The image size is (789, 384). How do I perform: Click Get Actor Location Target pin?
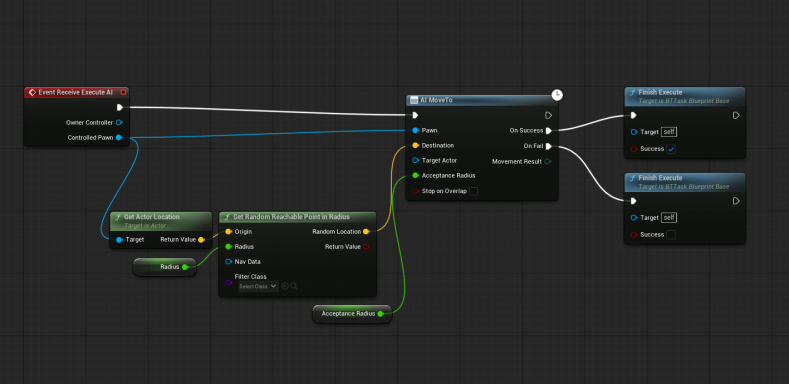coord(119,240)
